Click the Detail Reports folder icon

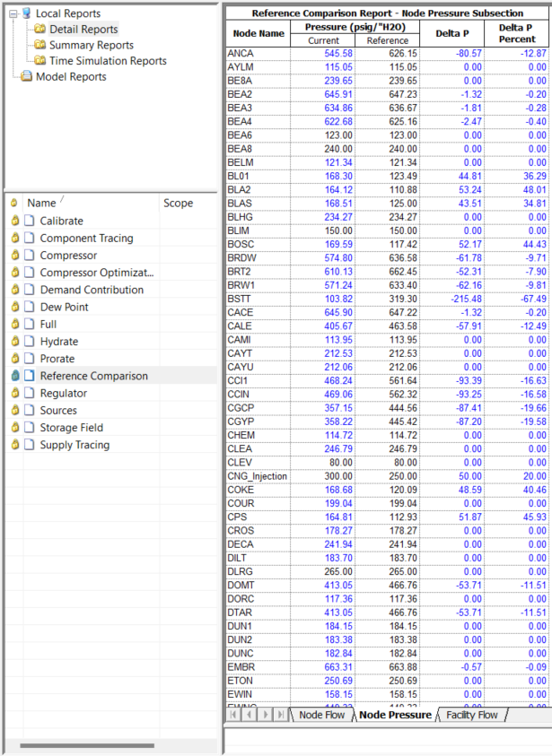point(40,30)
